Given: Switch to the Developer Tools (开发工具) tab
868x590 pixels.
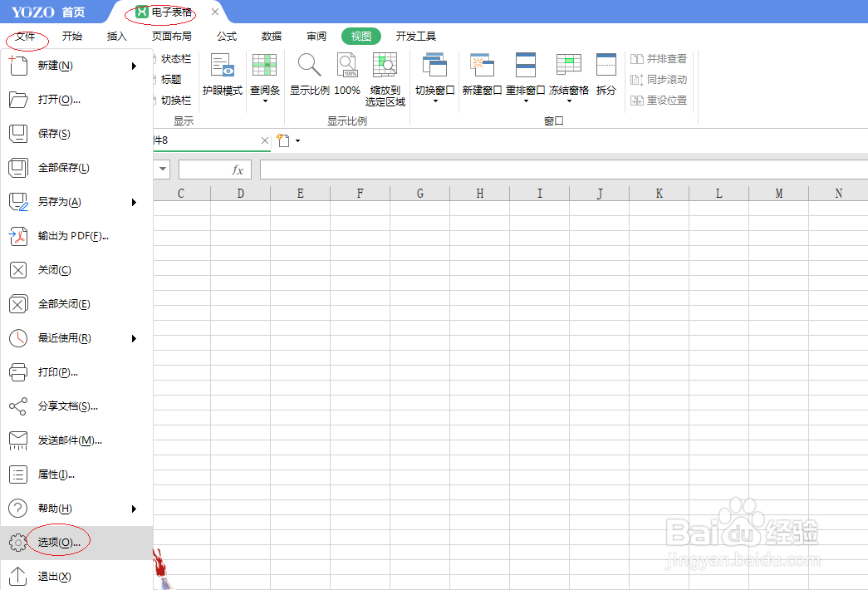Looking at the screenshot, I should 416,36.
